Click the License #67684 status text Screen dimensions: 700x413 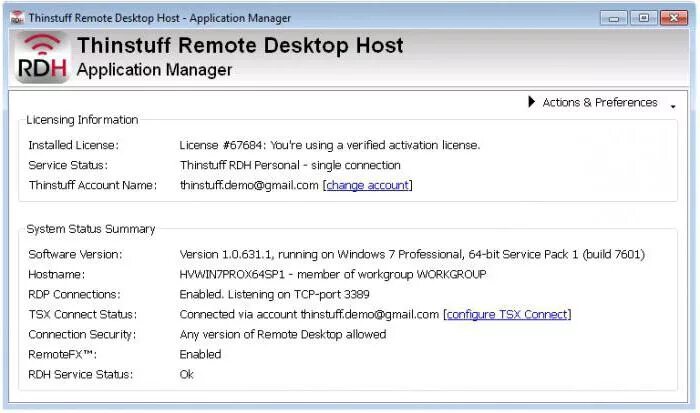[330, 145]
